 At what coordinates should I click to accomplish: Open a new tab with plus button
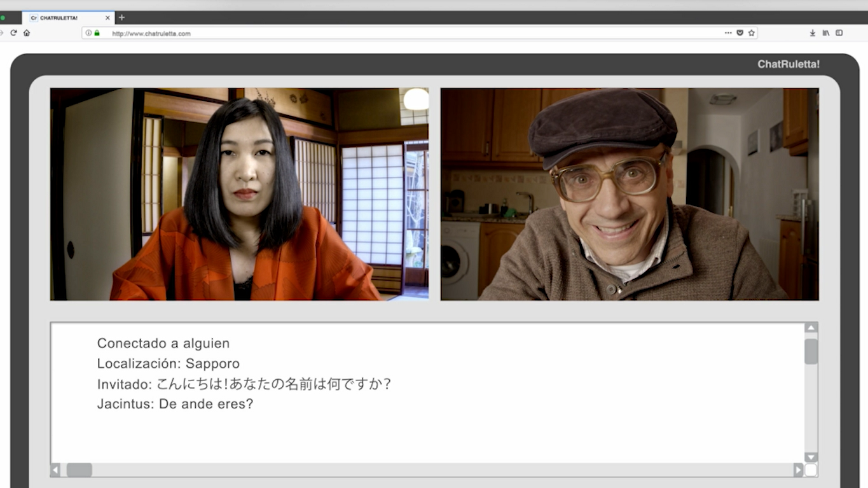(x=122, y=17)
